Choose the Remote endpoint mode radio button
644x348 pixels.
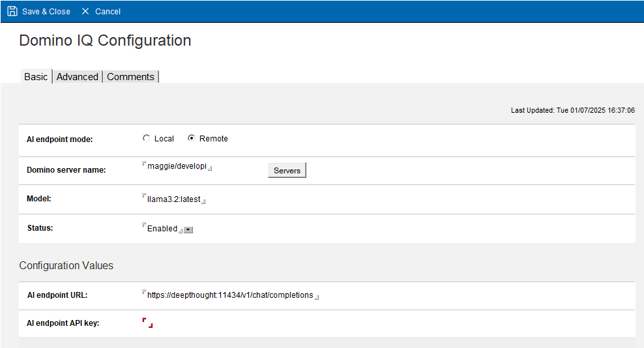click(191, 138)
